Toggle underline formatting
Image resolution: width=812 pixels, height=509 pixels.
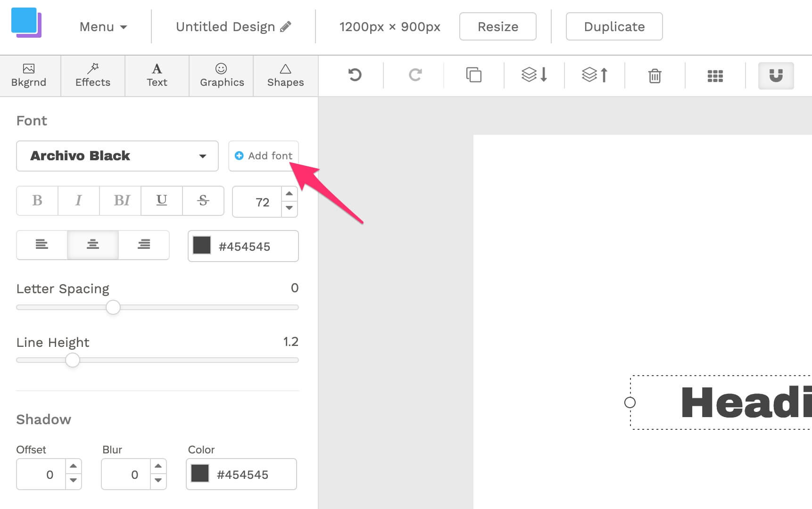tap(161, 201)
